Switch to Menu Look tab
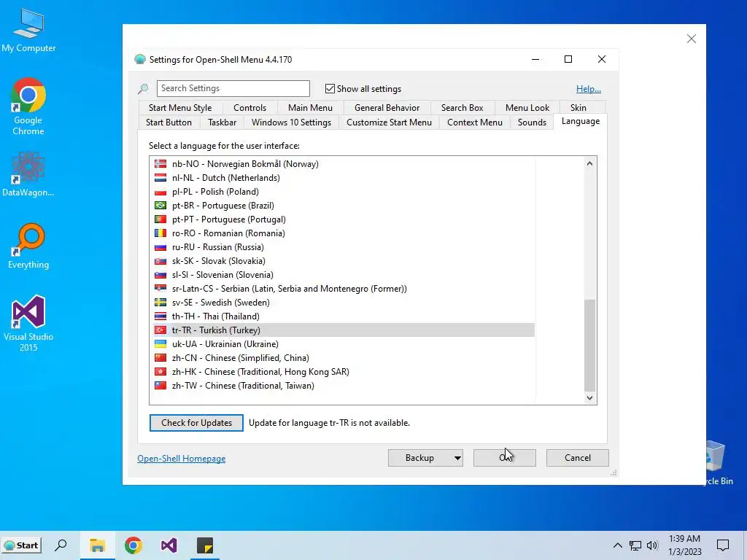 tap(527, 108)
